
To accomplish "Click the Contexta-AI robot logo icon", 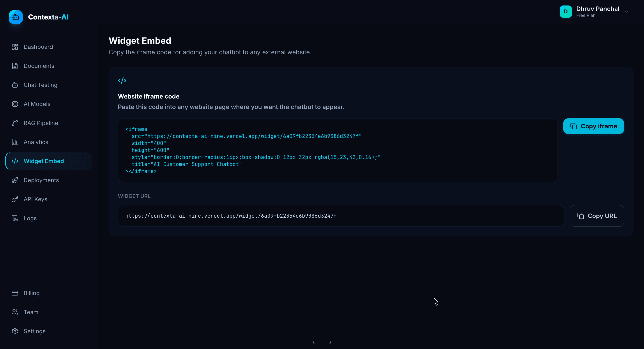I will (16, 17).
